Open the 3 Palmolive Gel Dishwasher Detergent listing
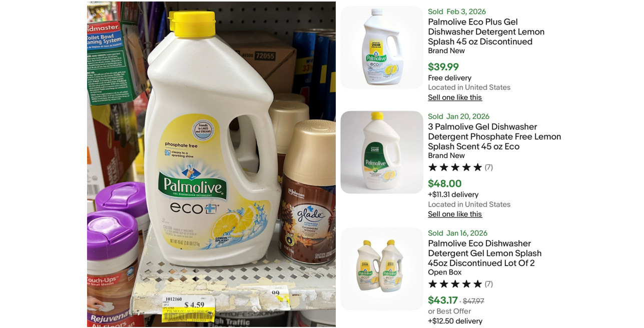The image size is (644, 328). coord(494,136)
